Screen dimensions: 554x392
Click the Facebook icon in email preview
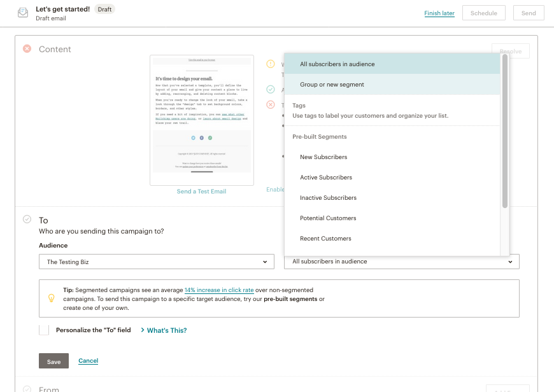point(202,137)
